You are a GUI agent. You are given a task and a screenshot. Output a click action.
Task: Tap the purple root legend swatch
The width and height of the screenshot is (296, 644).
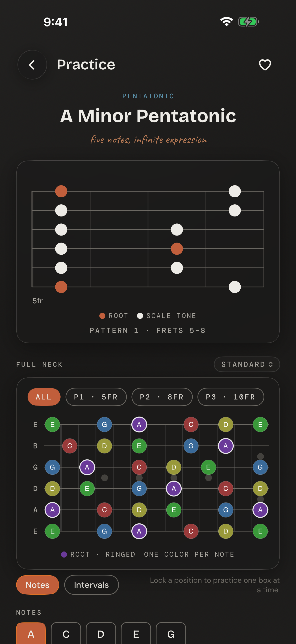64,554
